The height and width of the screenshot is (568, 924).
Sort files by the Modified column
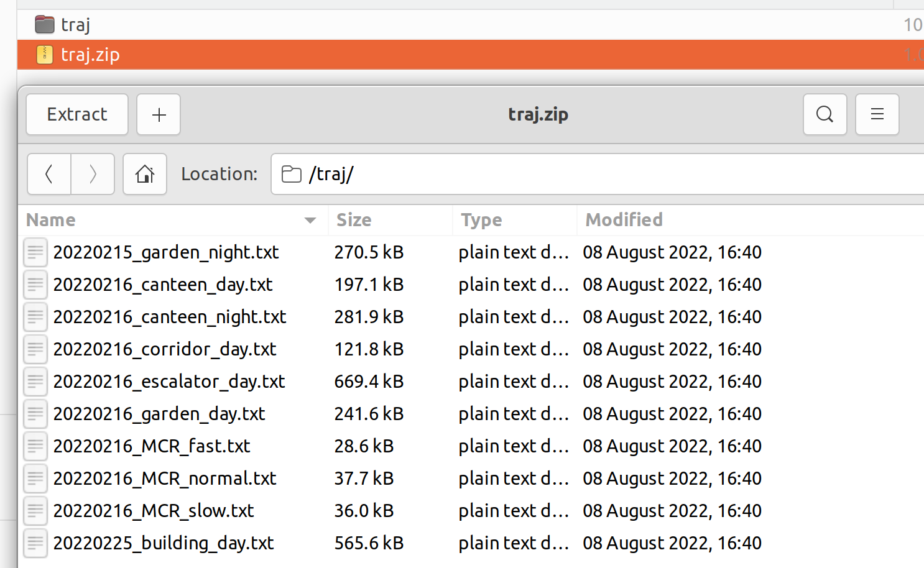[623, 220]
